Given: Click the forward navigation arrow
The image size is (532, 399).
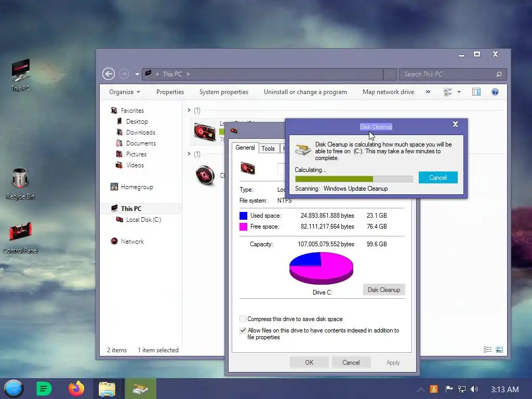Looking at the screenshot, I should 124,74.
